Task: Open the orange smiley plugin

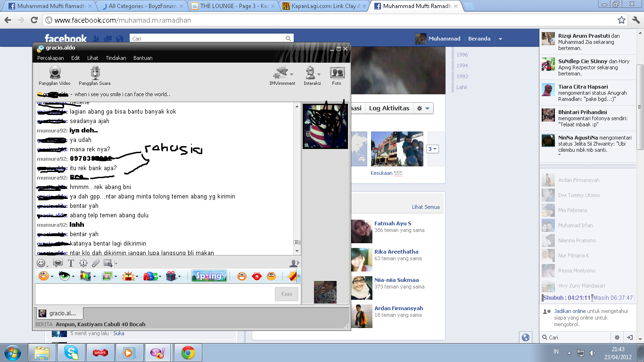Action: tap(43, 276)
